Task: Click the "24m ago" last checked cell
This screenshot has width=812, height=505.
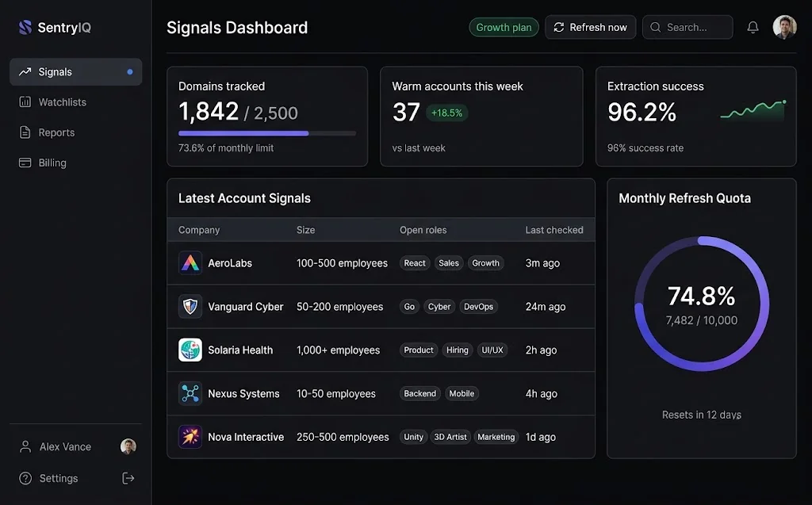Action: point(546,307)
